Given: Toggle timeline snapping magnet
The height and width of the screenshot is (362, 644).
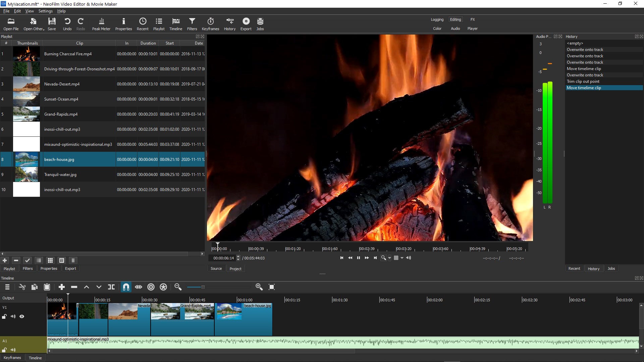Looking at the screenshot, I should (126, 287).
